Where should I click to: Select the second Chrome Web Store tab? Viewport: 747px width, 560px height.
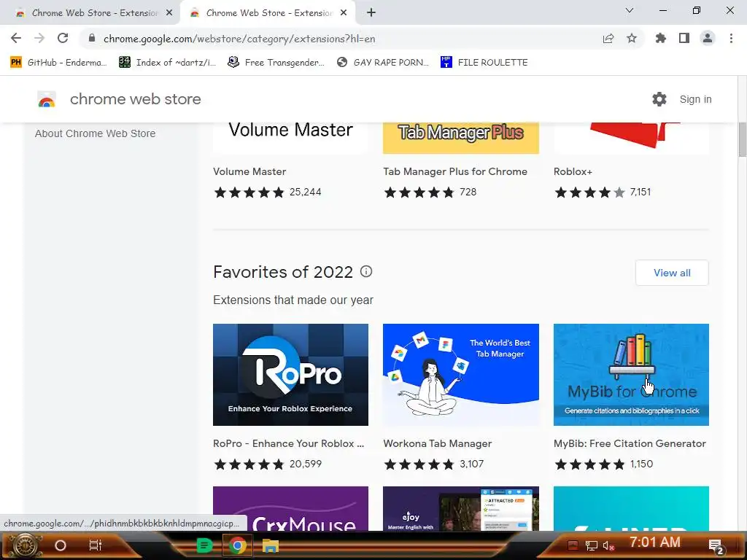coord(268,13)
